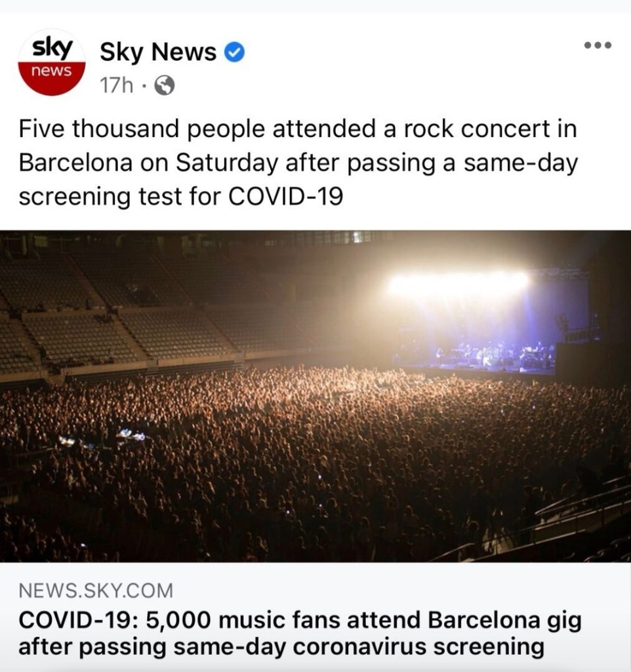Open the three-dot post options menu
This screenshot has height=672, width=631.
tap(598, 45)
